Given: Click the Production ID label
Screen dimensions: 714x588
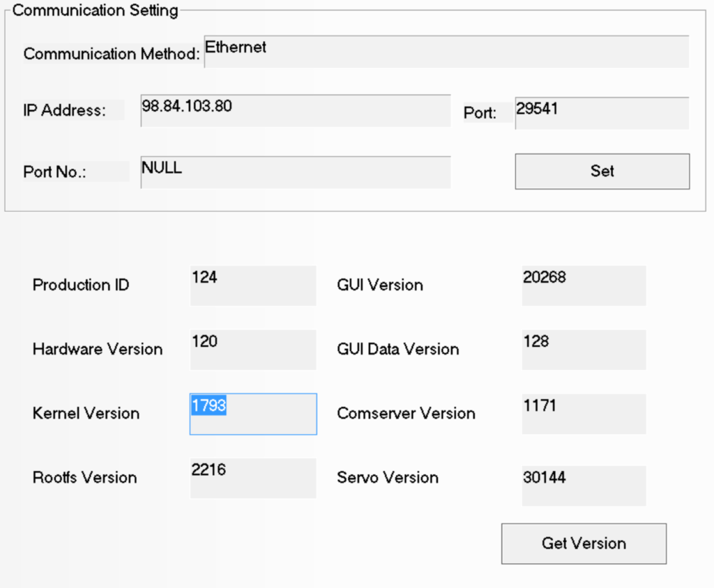Looking at the screenshot, I should [81, 285].
